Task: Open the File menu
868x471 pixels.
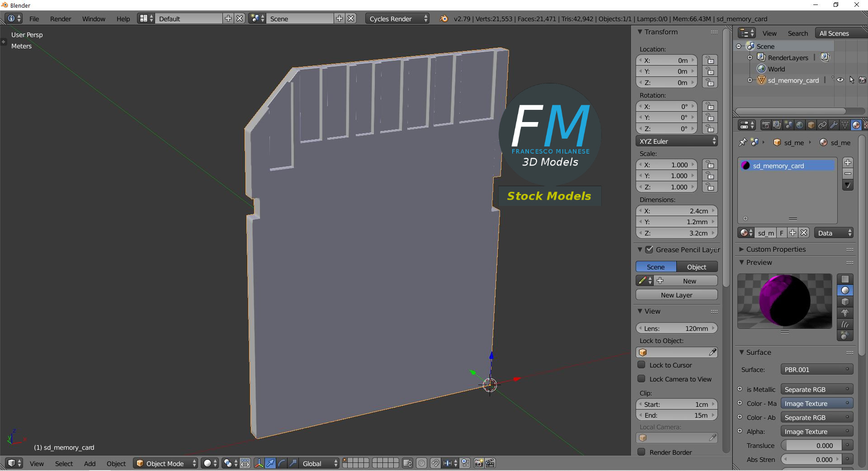Action: tap(34, 19)
